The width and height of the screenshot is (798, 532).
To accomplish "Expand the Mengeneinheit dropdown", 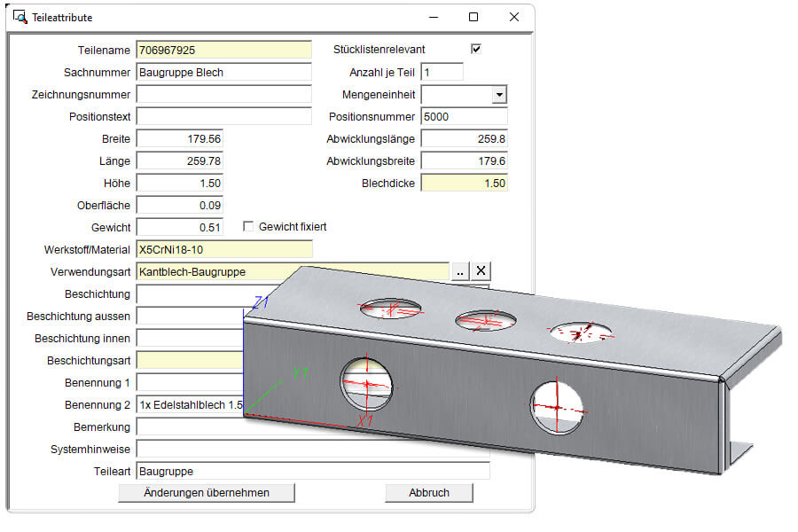I will click(498, 95).
